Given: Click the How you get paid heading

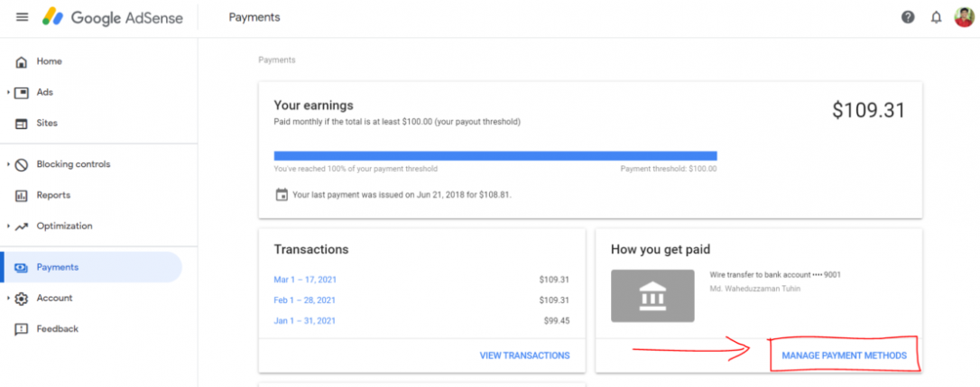Looking at the screenshot, I should click(x=660, y=249).
